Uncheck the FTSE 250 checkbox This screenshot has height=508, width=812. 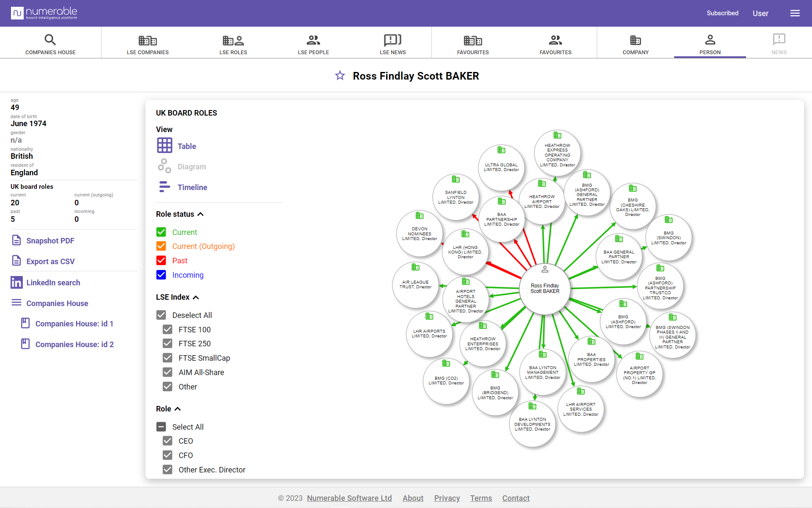[167, 343]
